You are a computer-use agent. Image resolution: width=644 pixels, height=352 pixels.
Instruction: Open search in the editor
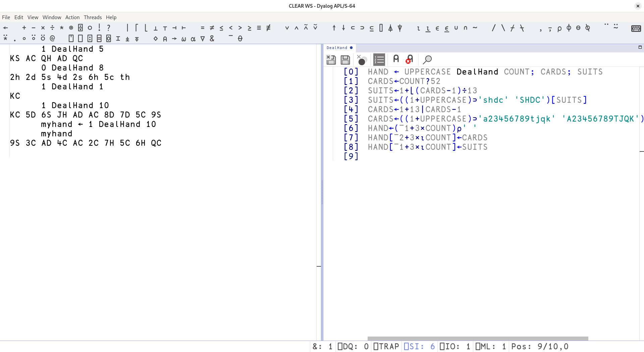428,60
